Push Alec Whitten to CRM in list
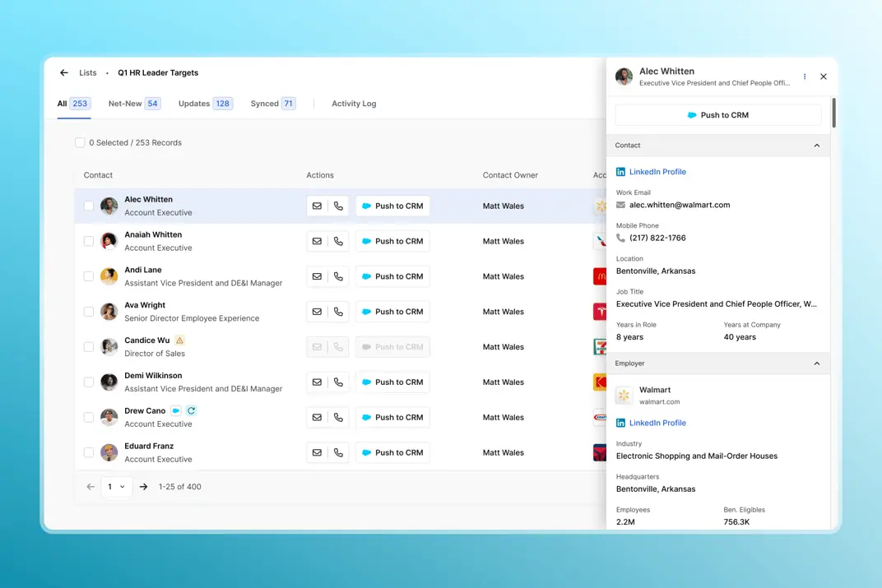 point(392,206)
